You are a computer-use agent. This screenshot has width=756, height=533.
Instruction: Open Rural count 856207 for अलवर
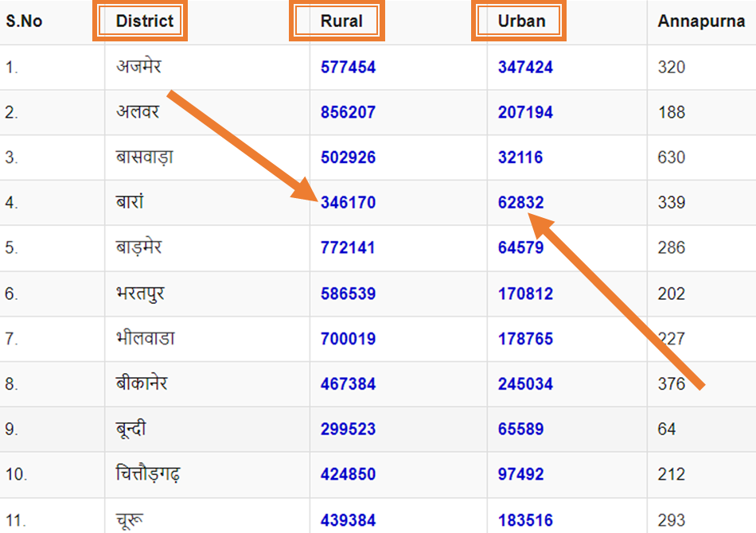click(348, 112)
